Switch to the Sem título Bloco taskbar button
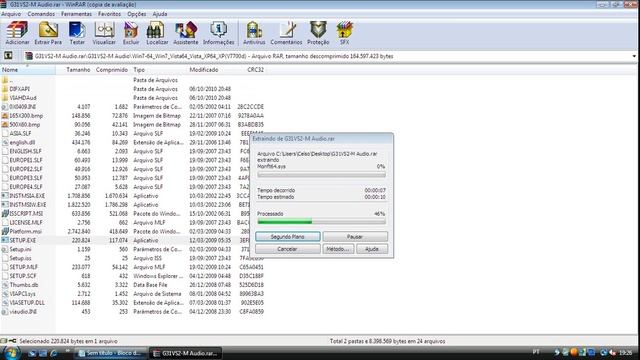Viewport: 640px width, 360px height. coord(111,353)
